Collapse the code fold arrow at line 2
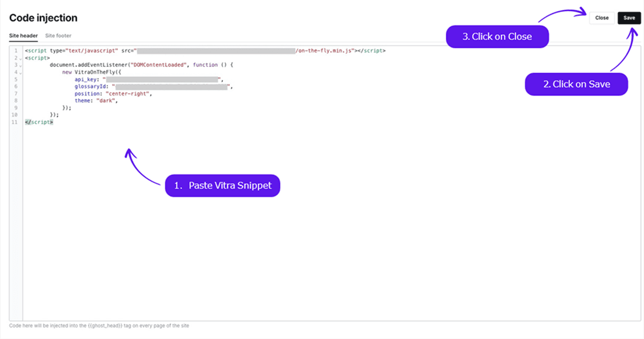644x339 pixels. click(x=21, y=59)
